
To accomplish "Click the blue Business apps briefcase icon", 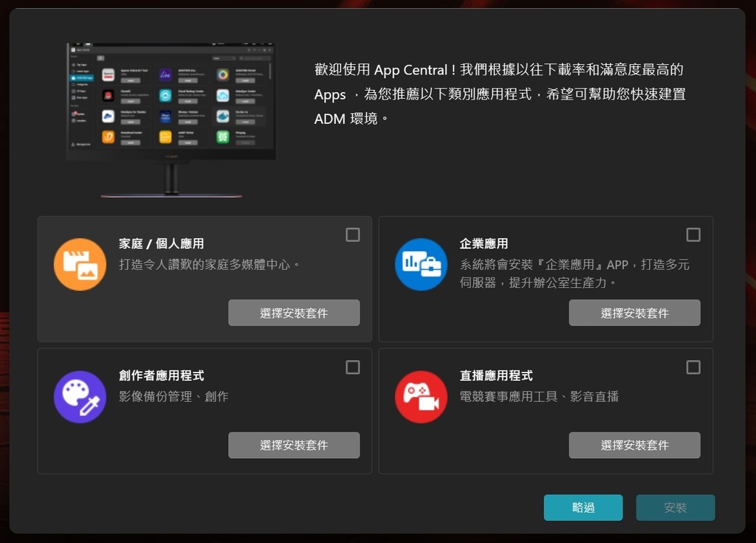I will pos(421,264).
